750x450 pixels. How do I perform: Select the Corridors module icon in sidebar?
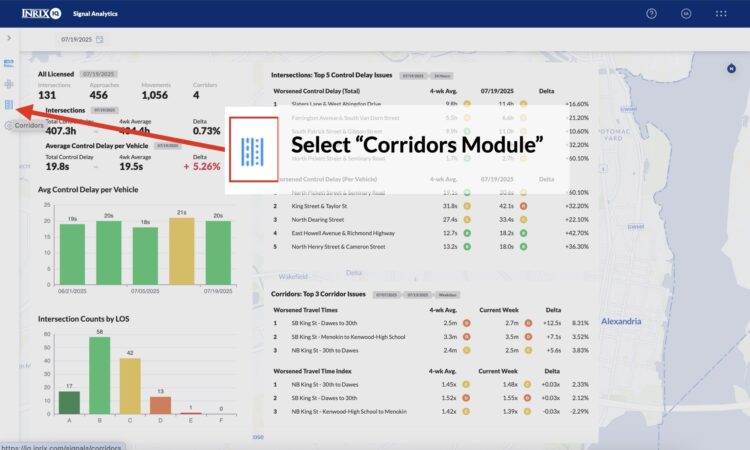[9, 105]
